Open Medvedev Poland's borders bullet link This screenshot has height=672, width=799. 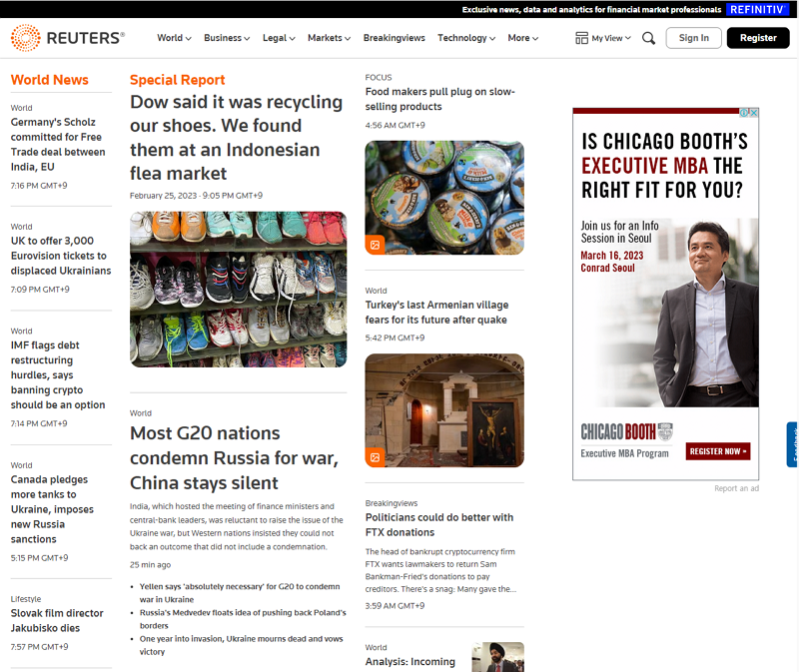tap(243, 619)
